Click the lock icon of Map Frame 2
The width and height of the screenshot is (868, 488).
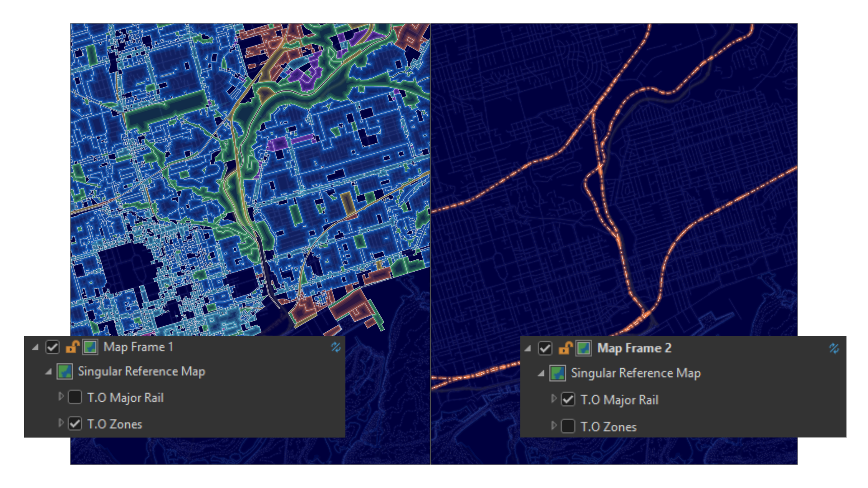tap(565, 348)
